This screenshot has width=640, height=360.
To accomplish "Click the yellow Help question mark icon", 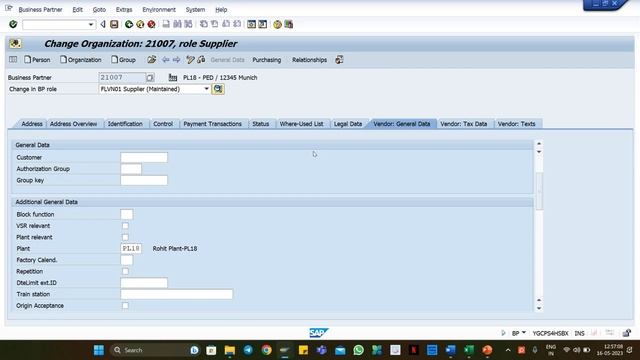I will coord(278,24).
